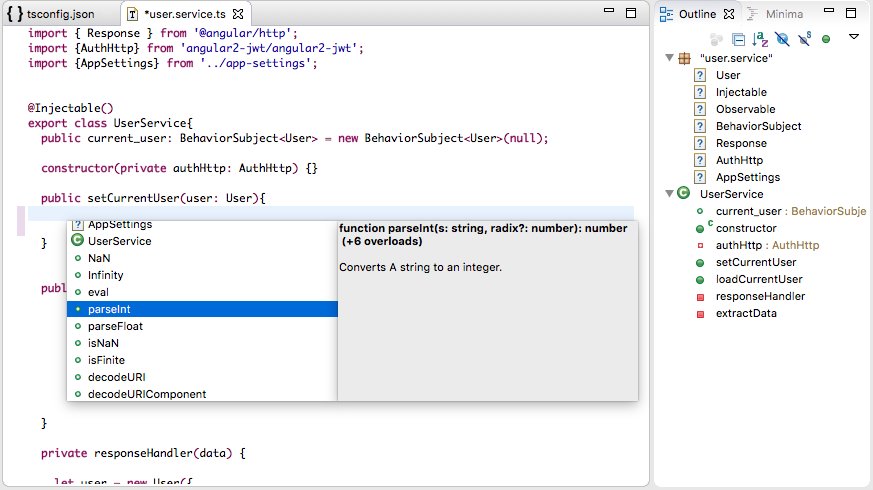The height and width of the screenshot is (490, 873).
Task: Click the green class icon beside UserService
Action: click(684, 193)
